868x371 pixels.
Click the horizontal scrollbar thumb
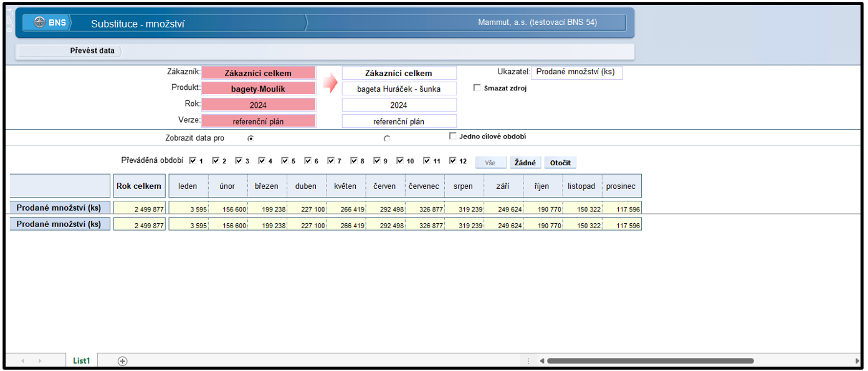tap(650, 360)
